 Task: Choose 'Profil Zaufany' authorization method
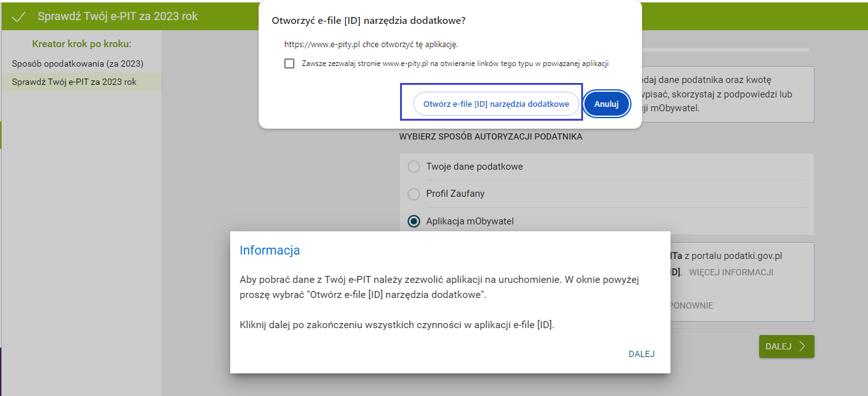tap(414, 194)
